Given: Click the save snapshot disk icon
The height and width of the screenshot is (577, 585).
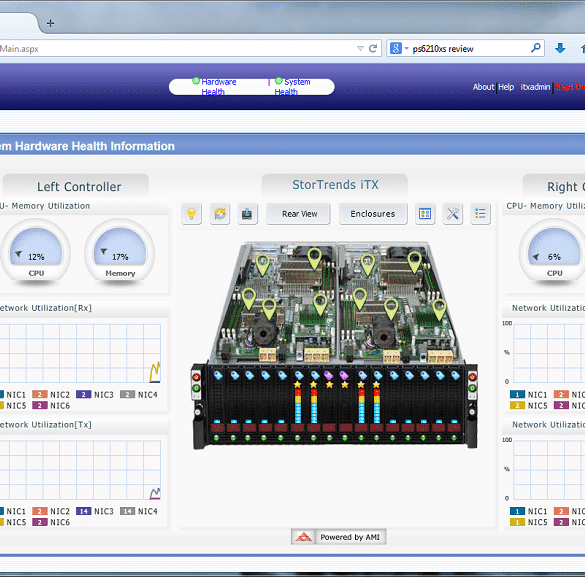Looking at the screenshot, I should 247,214.
